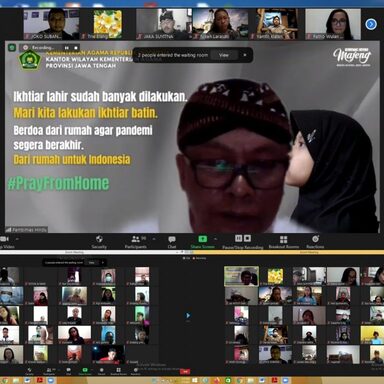Select the JAKA SUYITNA video thumbnail
This screenshot has width=384, height=384.
[164, 24]
